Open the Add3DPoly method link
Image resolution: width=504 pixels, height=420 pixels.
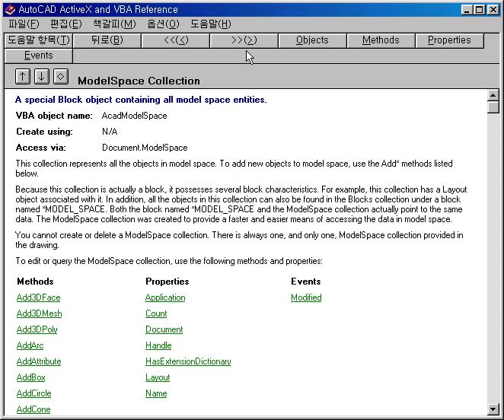click(37, 329)
